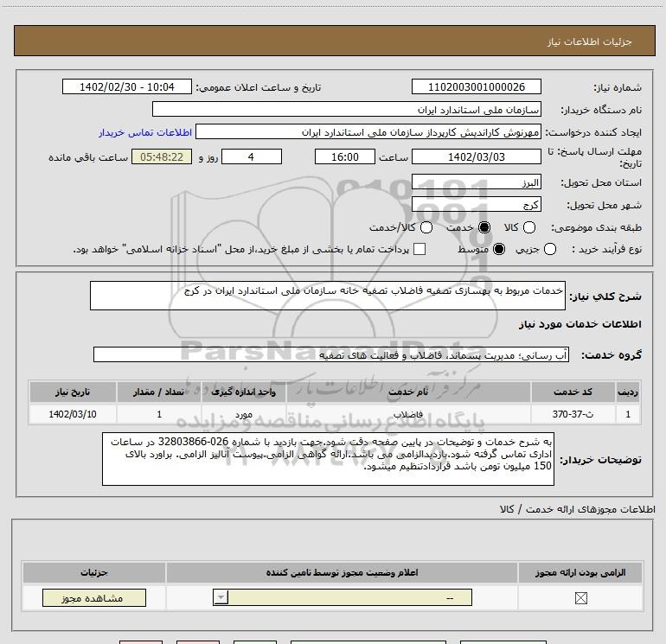Screen dimensions: 666x644
Task: Click the کد خدمت column header
Action: [x=573, y=392]
